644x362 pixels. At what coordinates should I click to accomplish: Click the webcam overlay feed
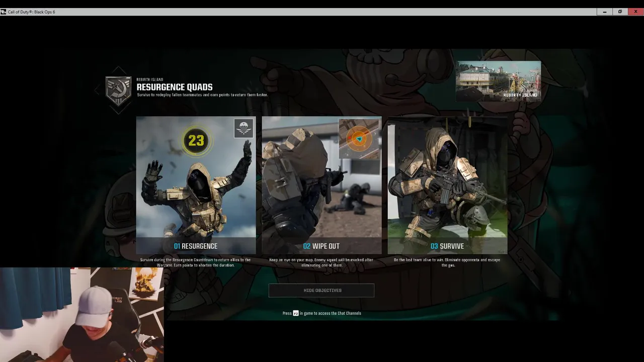click(82, 315)
